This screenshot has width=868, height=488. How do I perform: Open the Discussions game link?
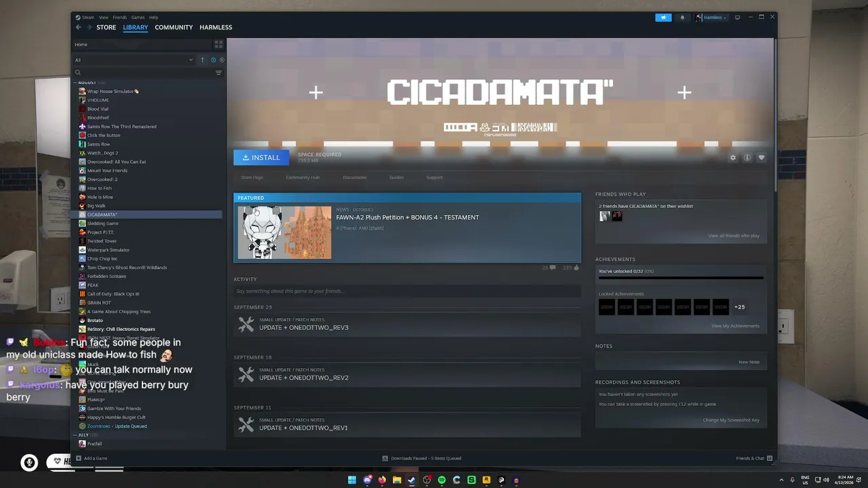tap(354, 178)
